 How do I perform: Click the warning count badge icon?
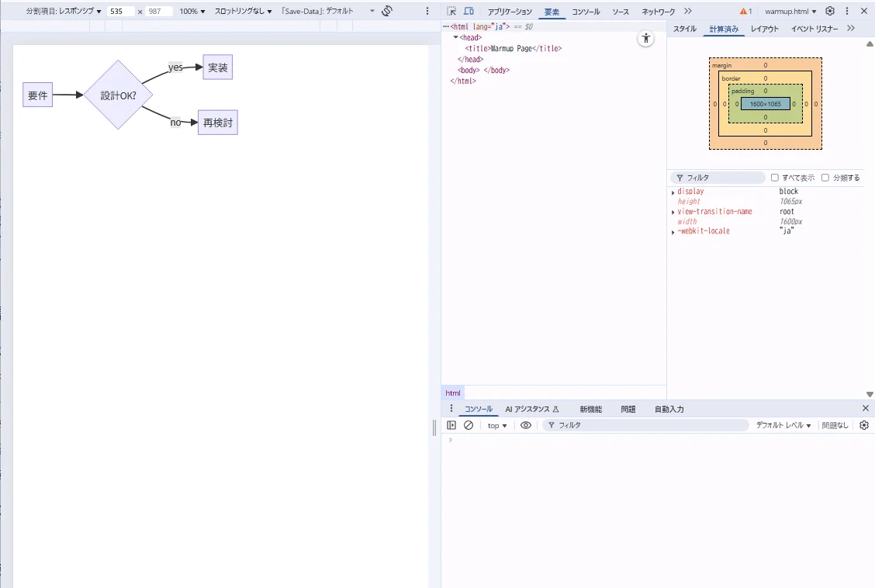pyautogui.click(x=745, y=12)
